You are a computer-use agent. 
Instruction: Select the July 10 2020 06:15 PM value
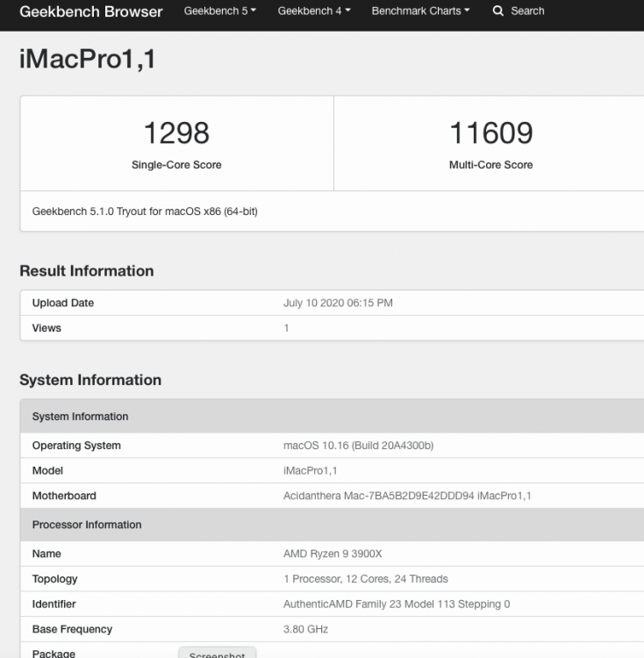tap(338, 303)
